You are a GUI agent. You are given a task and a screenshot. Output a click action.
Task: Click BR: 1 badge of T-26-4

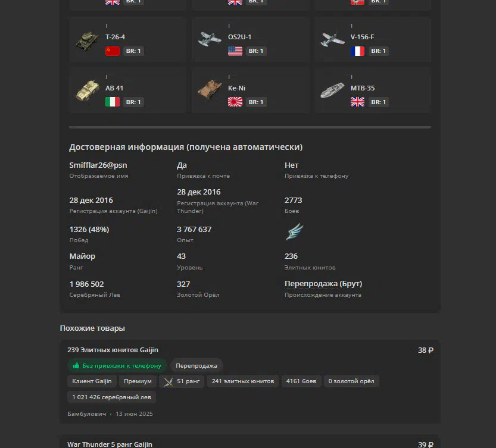click(133, 51)
